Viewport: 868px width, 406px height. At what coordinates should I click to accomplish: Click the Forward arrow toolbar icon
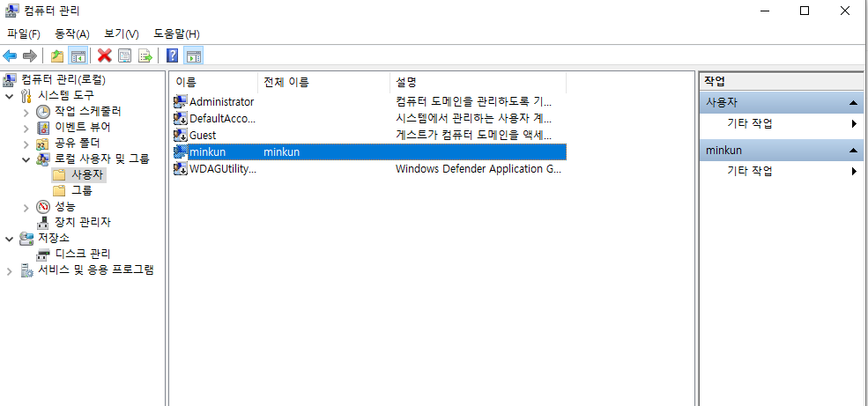pyautogui.click(x=30, y=55)
